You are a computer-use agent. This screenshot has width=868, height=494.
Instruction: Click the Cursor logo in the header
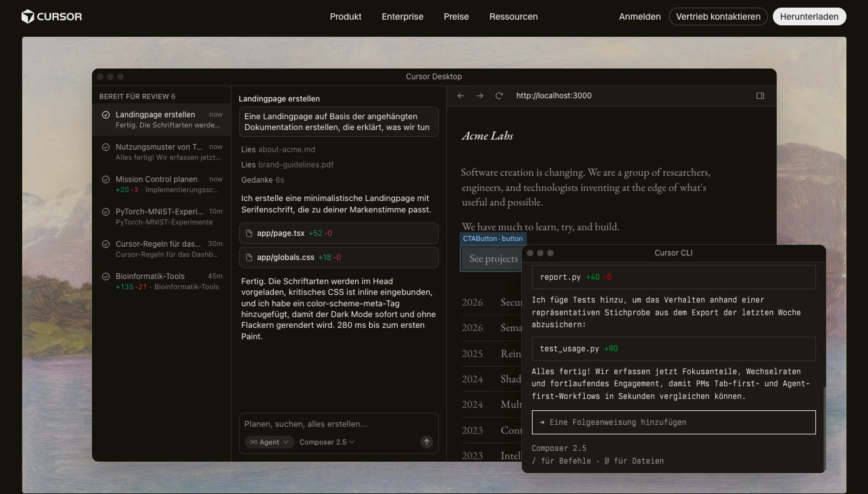[x=52, y=16]
